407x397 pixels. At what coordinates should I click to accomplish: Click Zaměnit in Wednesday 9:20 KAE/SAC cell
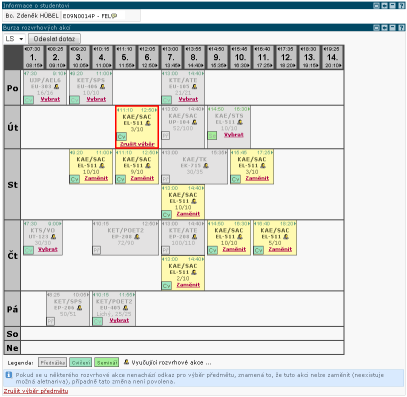click(96, 178)
